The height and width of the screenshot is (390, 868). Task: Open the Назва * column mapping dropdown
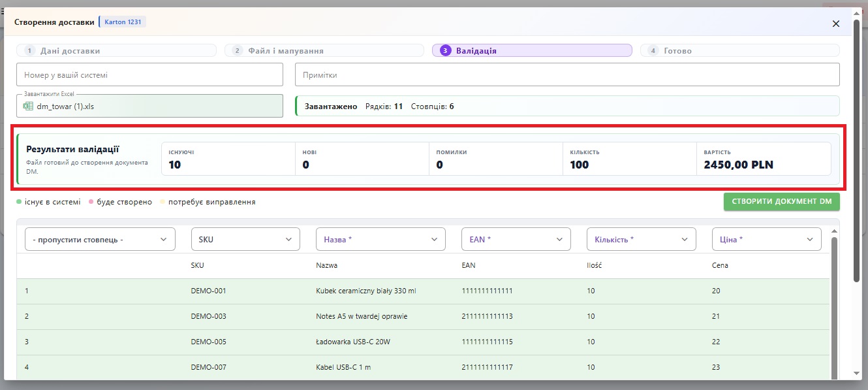click(x=380, y=239)
